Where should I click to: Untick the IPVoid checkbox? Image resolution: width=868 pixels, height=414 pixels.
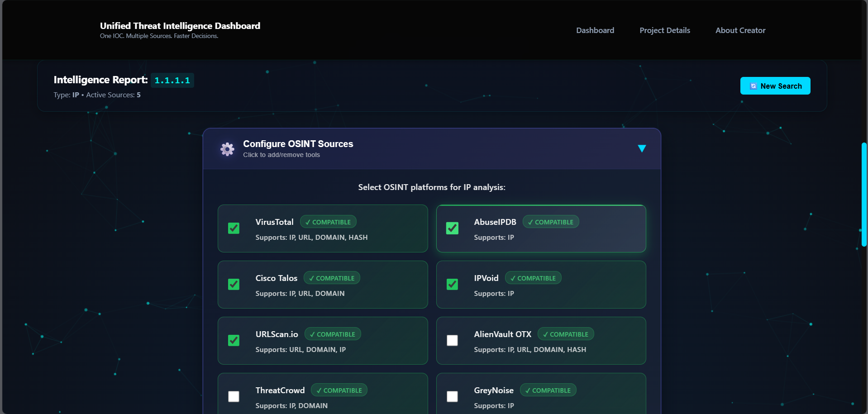[452, 284]
